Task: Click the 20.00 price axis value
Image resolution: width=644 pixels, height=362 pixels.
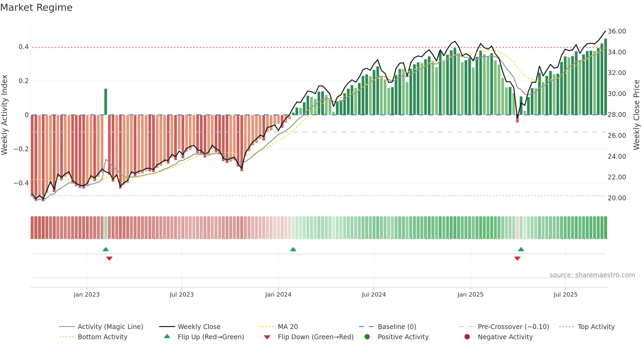Action: 617,198
